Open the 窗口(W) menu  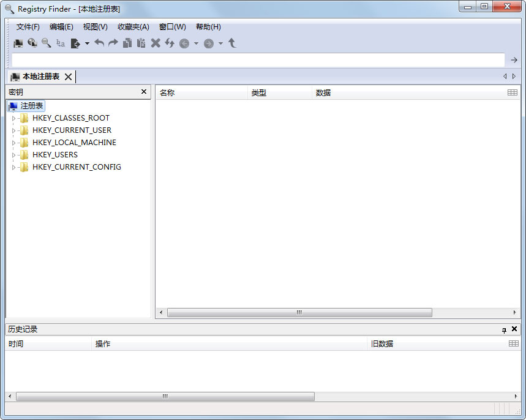pyautogui.click(x=172, y=27)
